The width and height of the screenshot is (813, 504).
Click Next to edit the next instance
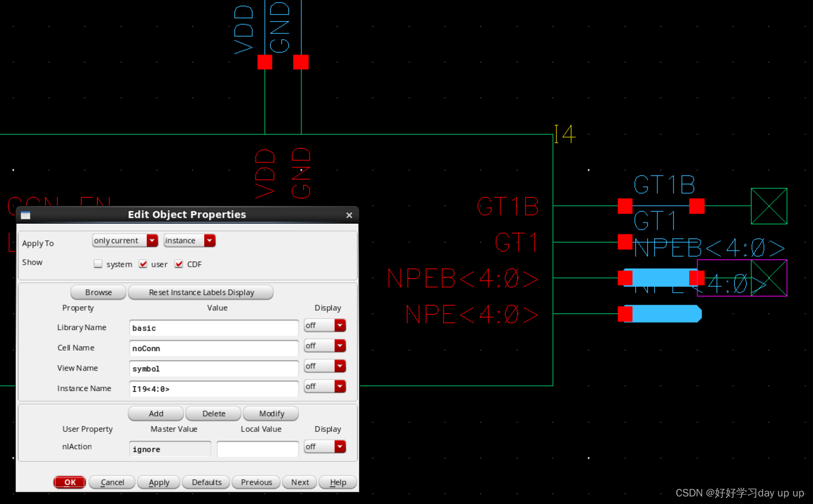click(299, 482)
